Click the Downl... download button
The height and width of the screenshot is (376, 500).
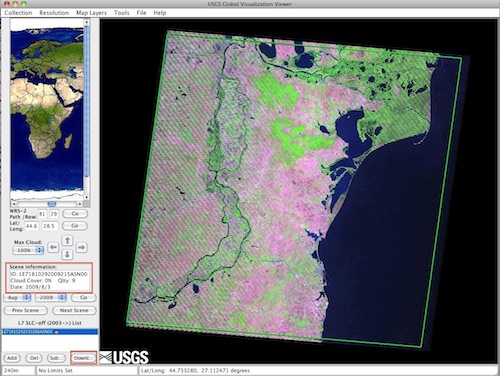click(83, 358)
